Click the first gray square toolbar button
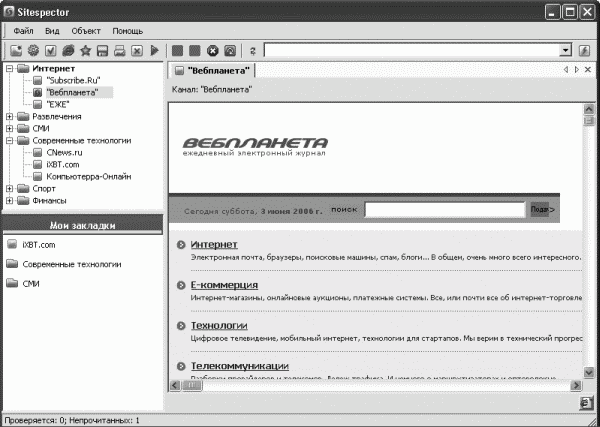The height and width of the screenshot is (427, 600). click(x=177, y=51)
